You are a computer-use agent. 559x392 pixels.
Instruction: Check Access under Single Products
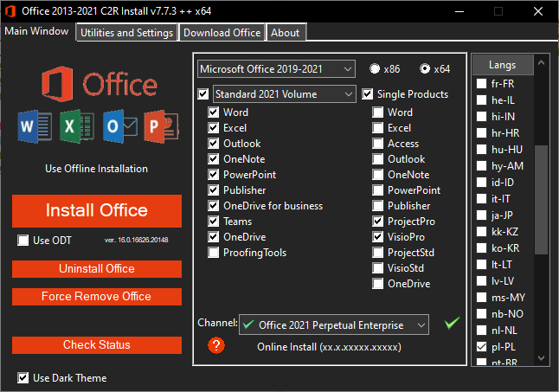click(378, 144)
